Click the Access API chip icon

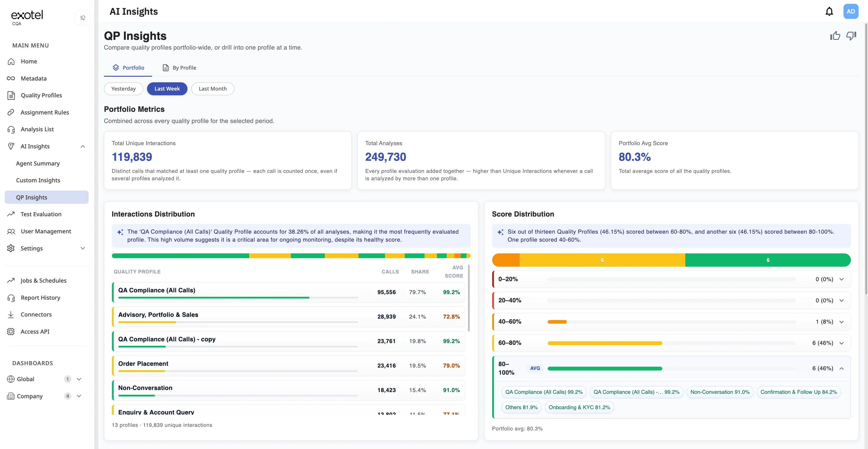click(11, 332)
